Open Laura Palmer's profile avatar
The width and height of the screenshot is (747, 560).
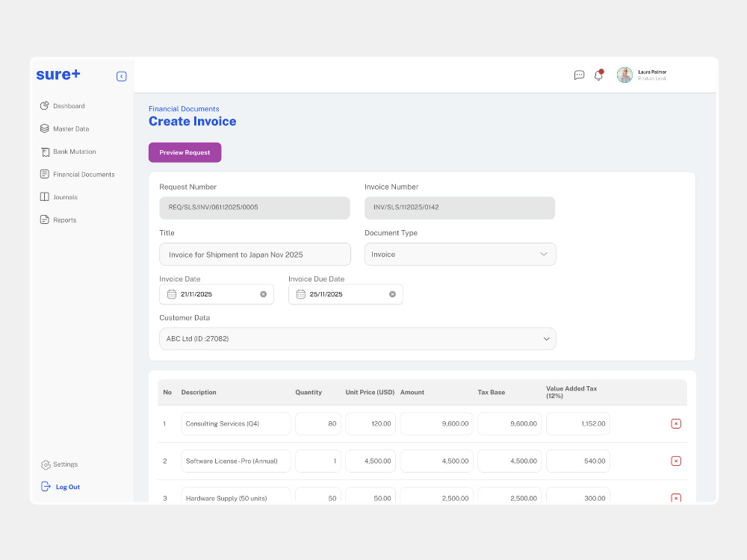point(624,75)
